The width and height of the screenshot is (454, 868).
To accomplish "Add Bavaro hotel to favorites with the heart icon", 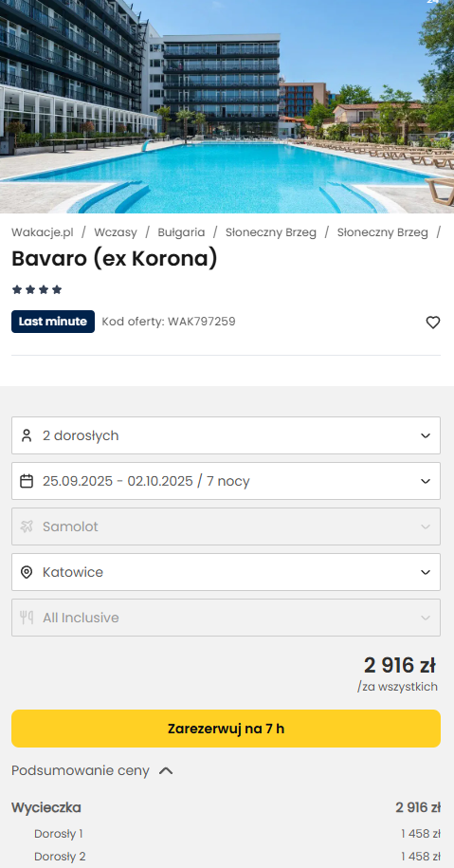I will 432,323.
